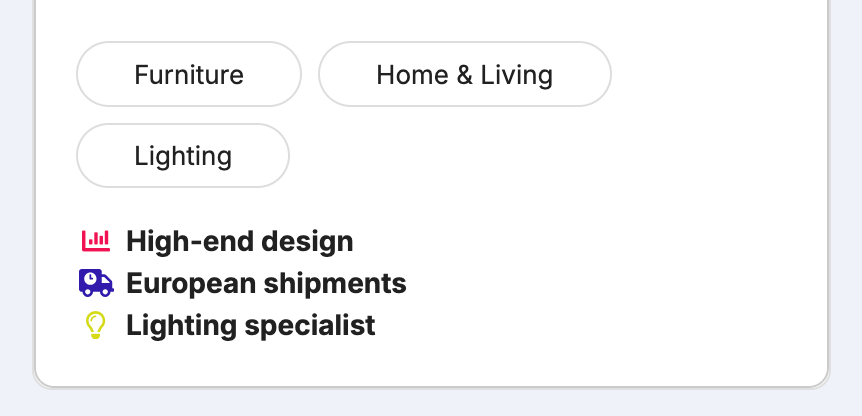Select the Home & Living category tag

point(465,74)
